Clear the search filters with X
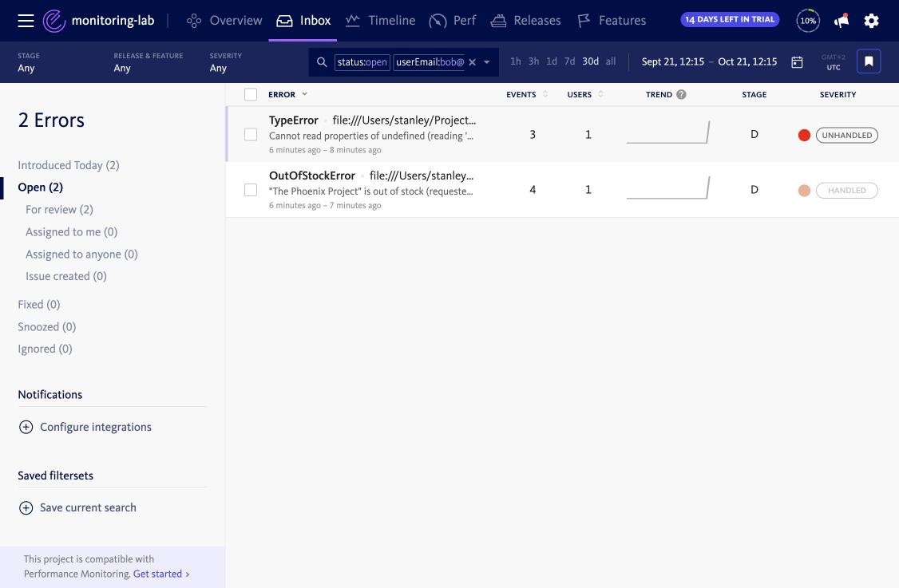The height and width of the screenshot is (588, 899). pos(473,62)
